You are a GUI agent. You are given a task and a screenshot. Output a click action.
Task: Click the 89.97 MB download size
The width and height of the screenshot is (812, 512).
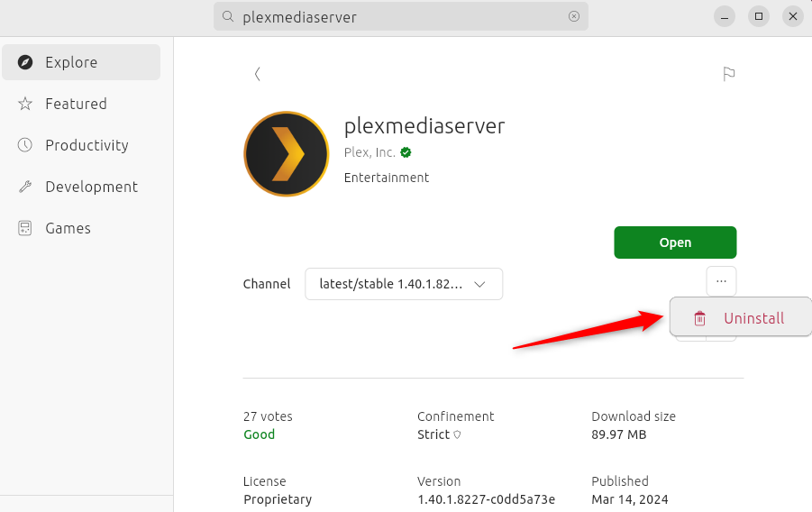coord(619,434)
